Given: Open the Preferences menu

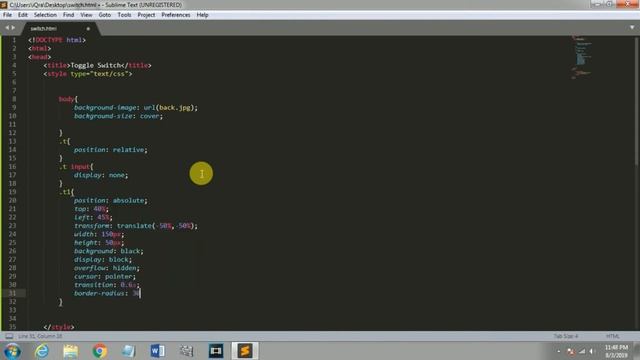Looking at the screenshot, I should [176, 15].
